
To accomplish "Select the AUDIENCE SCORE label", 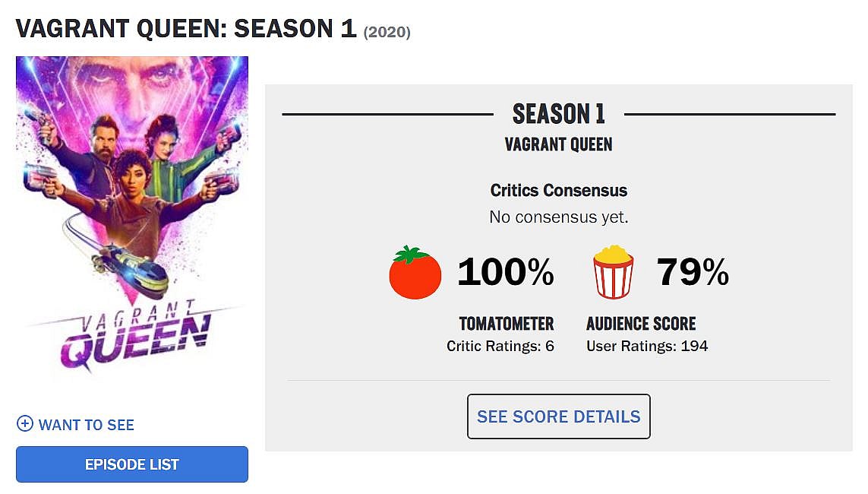I will click(x=641, y=324).
